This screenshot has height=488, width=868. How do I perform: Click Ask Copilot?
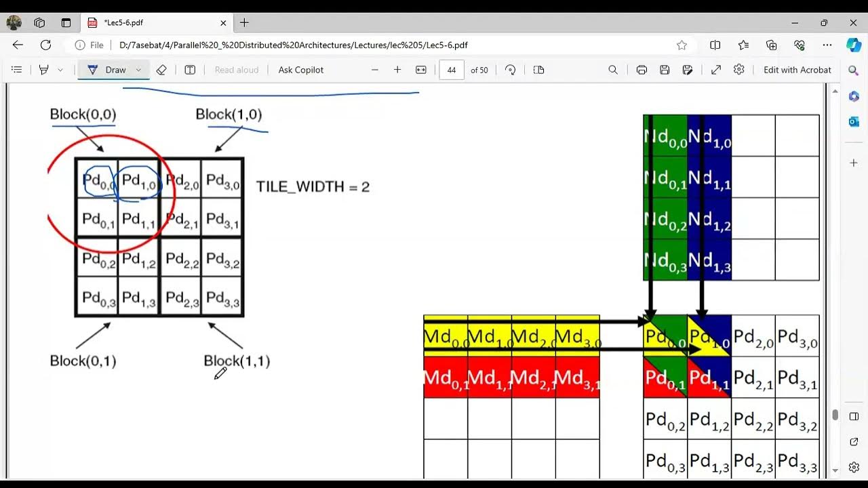pos(301,70)
